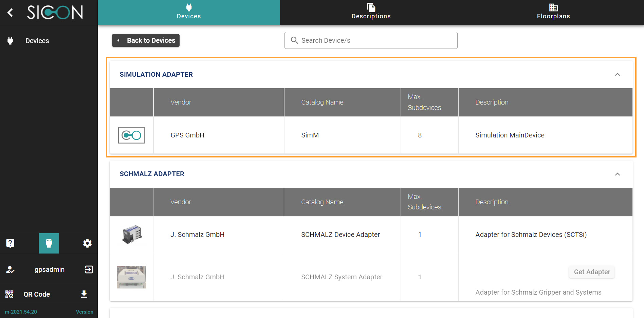Click the SCHMALZ Device Adapter image
The image size is (644, 318).
[132, 235]
